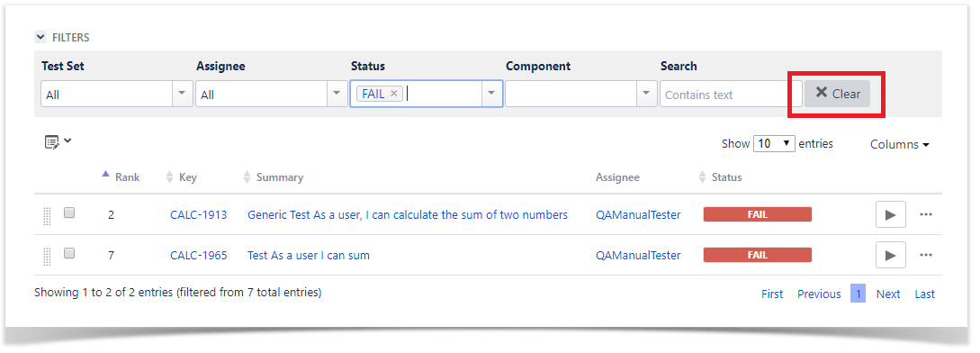The width and height of the screenshot is (980, 353).
Task: Open the Generic Test sum of two numbers summary
Action: pyautogui.click(x=408, y=214)
